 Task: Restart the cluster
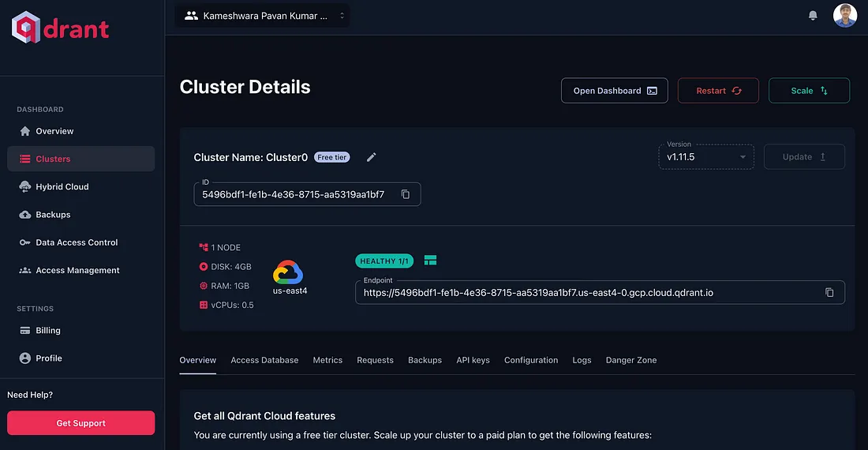pyautogui.click(x=718, y=90)
